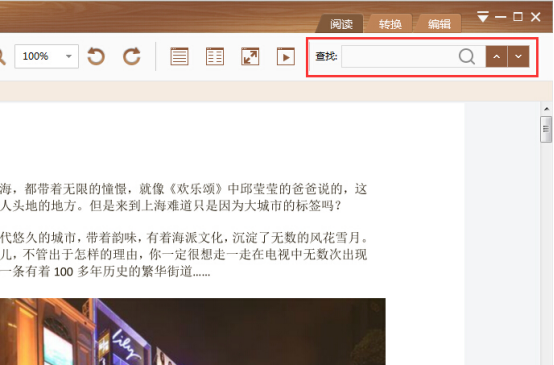Screen dimensions: 554x365
Task: Select the 编辑 tab
Action: [x=439, y=24]
